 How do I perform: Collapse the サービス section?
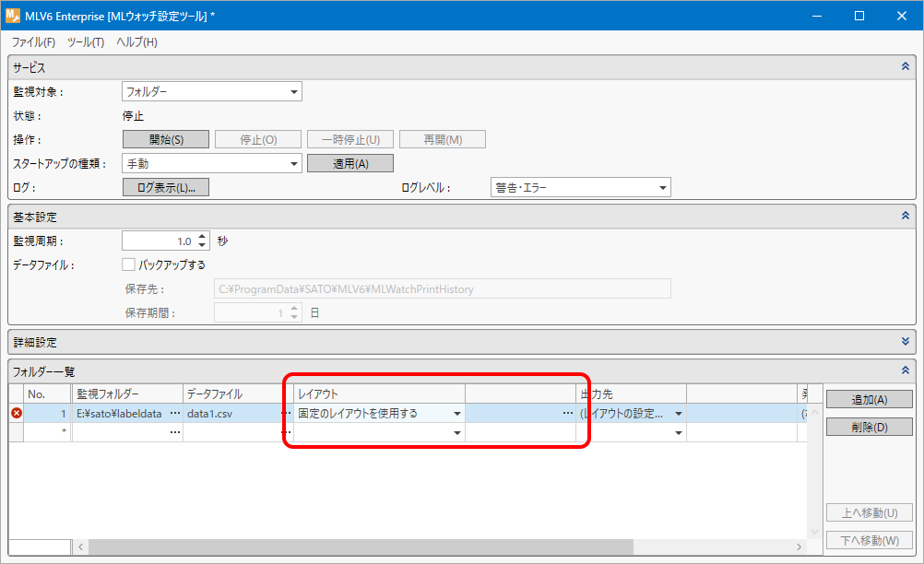pyautogui.click(x=906, y=66)
